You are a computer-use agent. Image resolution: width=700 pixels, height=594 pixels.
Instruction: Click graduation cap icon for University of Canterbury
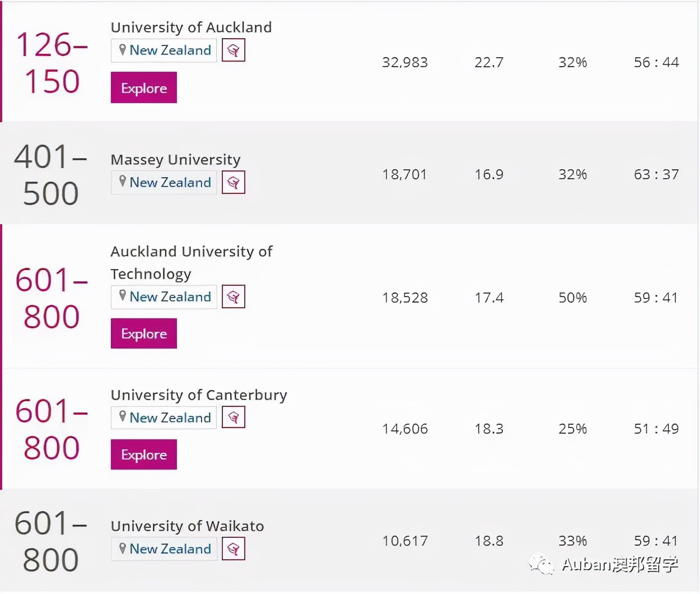click(234, 417)
